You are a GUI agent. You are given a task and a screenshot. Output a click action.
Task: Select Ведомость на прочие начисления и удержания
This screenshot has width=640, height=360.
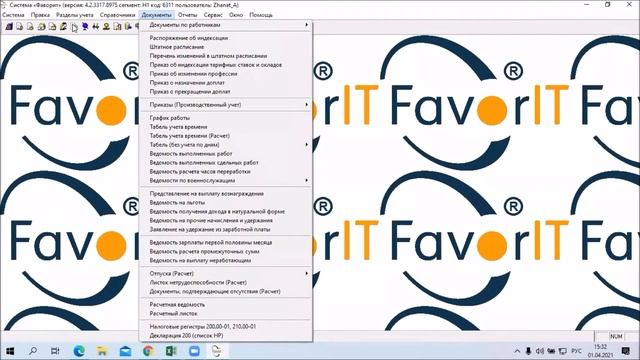pos(226,220)
